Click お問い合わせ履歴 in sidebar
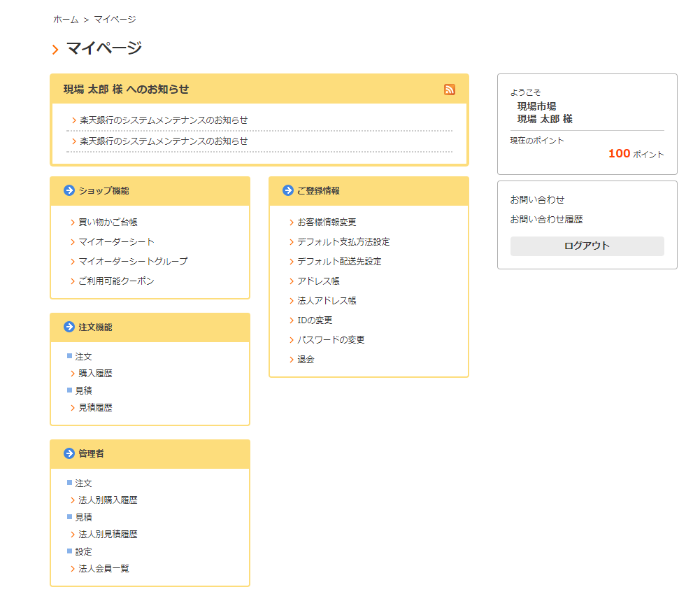 (546, 220)
